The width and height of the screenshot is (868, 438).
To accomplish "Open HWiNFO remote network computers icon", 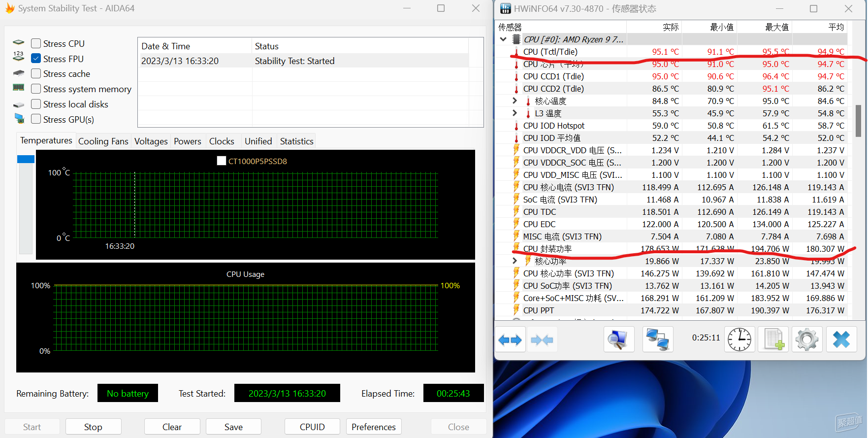I will 658,339.
